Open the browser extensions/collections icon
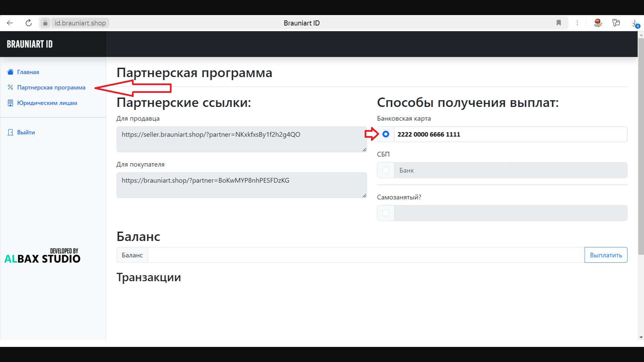Viewport: 644px width, 362px height. click(x=616, y=23)
